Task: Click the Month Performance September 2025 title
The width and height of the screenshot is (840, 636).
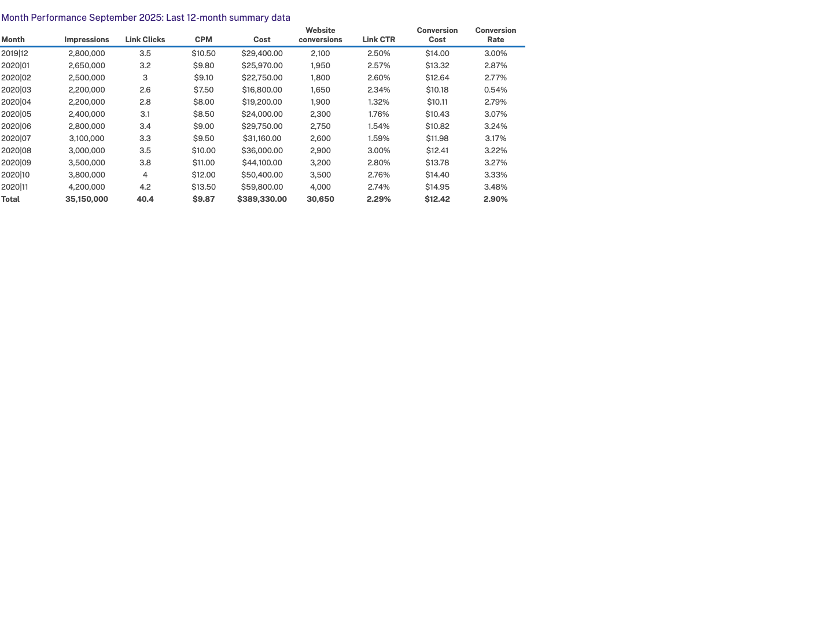Action: [x=146, y=18]
